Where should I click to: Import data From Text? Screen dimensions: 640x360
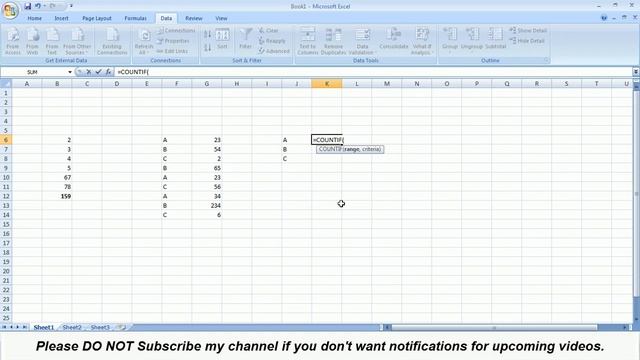click(x=52, y=41)
